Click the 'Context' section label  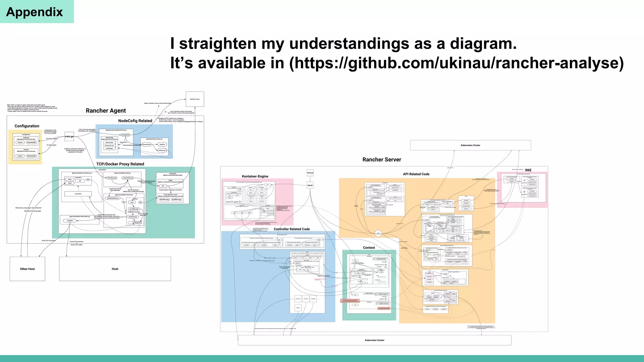click(369, 248)
